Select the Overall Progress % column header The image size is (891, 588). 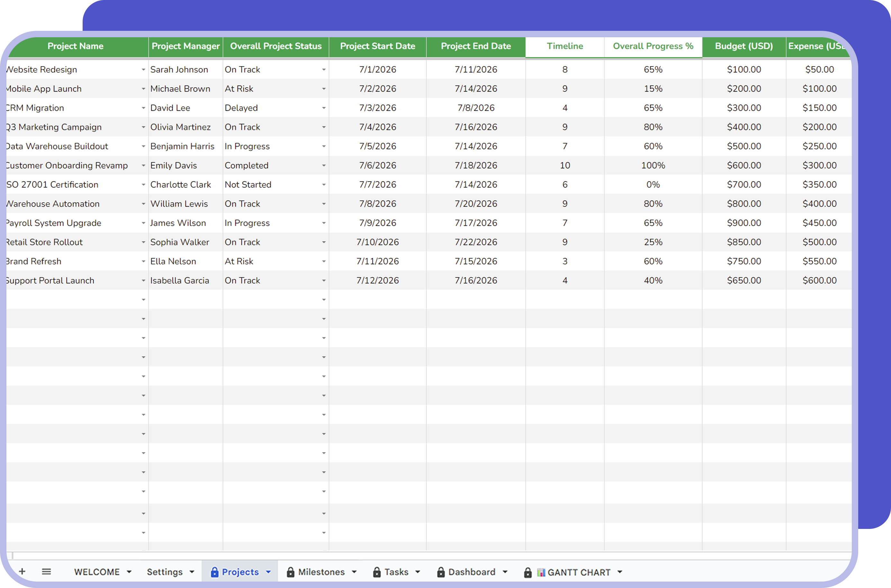[x=653, y=47]
